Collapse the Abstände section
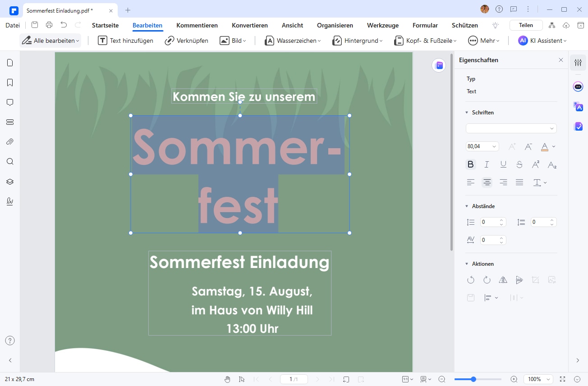588x386 pixels. 467,206
